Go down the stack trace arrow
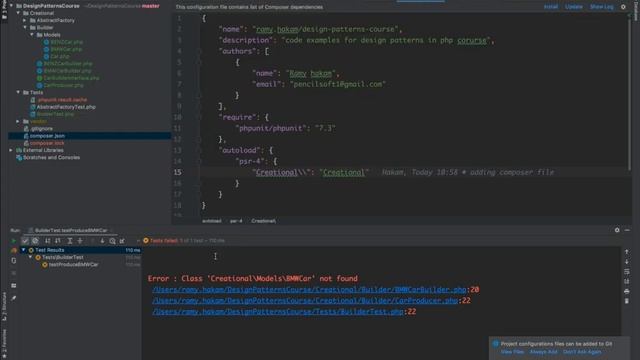The width and height of the screenshot is (640, 360). coord(627,262)
